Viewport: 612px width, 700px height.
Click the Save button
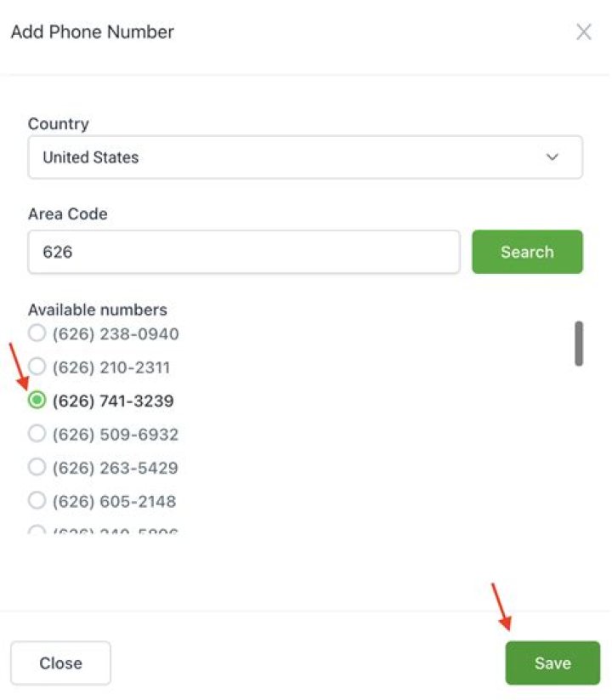552,663
